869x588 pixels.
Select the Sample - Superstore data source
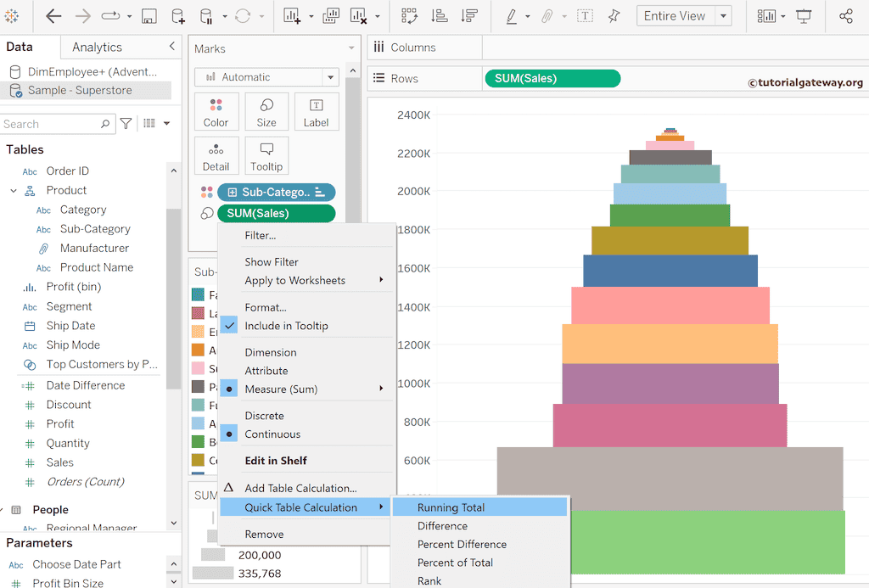point(80,90)
